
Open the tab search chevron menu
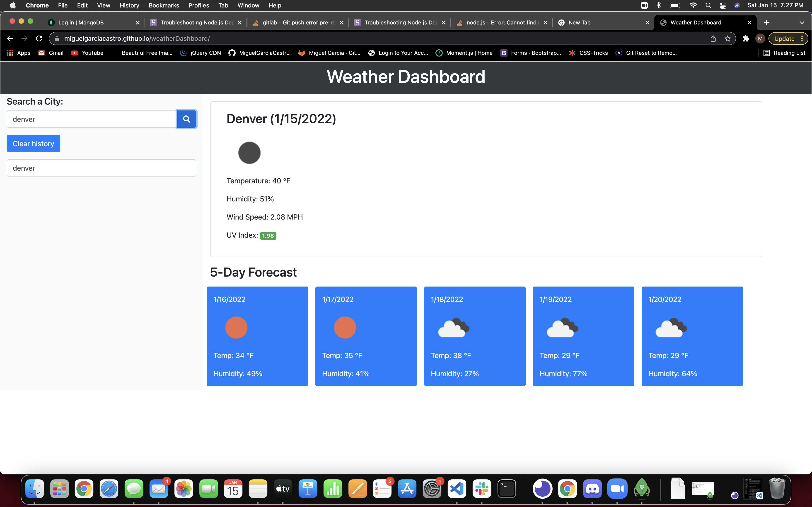click(x=802, y=22)
